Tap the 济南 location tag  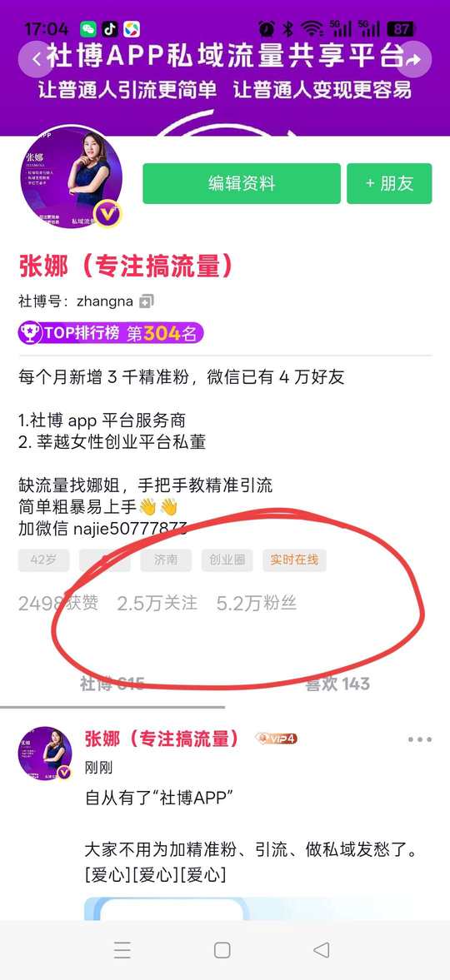[x=166, y=560]
